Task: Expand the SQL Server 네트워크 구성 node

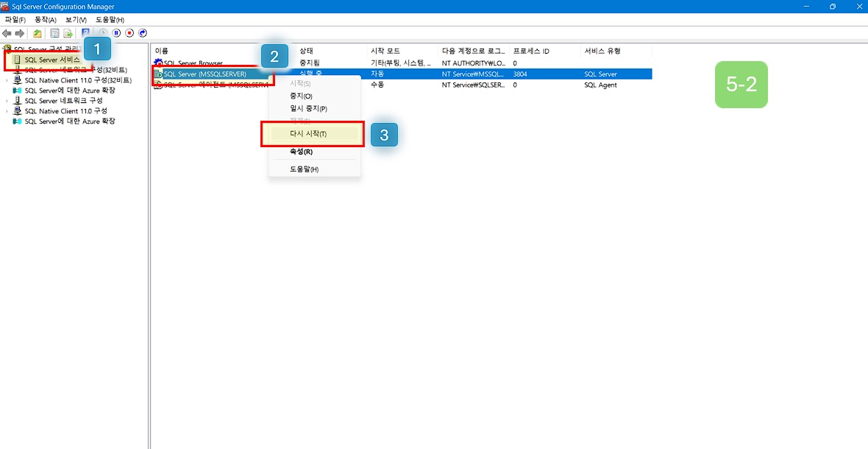Action: click(x=7, y=101)
